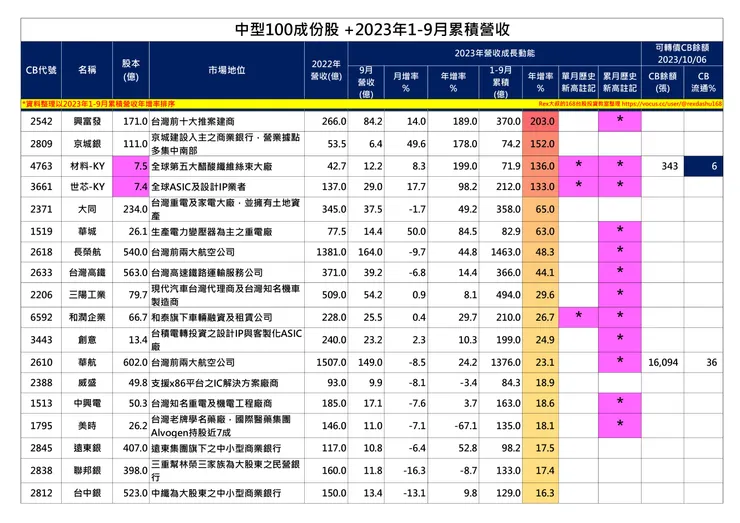This screenshot has height=523, width=740.
Task: Select the 24.9 growth cell in 創意 row
Action: click(541, 340)
